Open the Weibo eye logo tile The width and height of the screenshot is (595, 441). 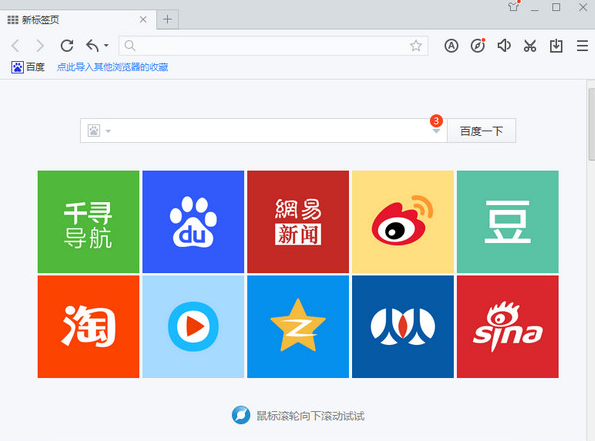pos(403,222)
